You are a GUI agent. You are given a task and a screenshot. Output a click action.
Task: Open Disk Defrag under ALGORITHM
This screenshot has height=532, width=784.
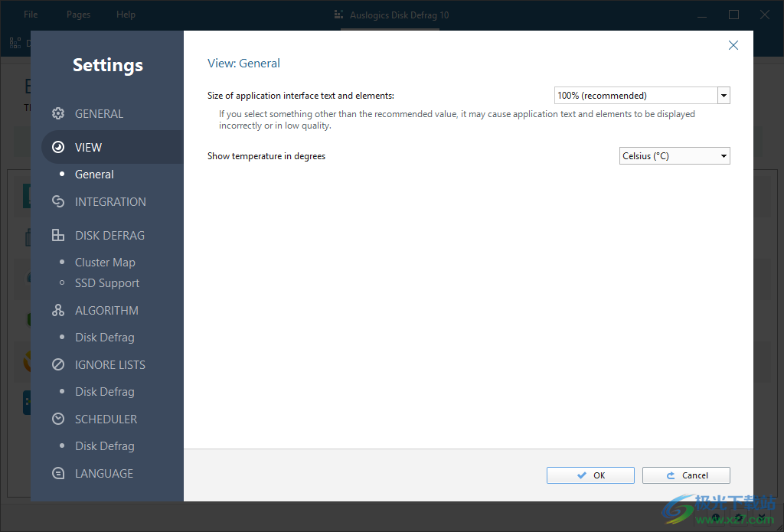coord(104,337)
